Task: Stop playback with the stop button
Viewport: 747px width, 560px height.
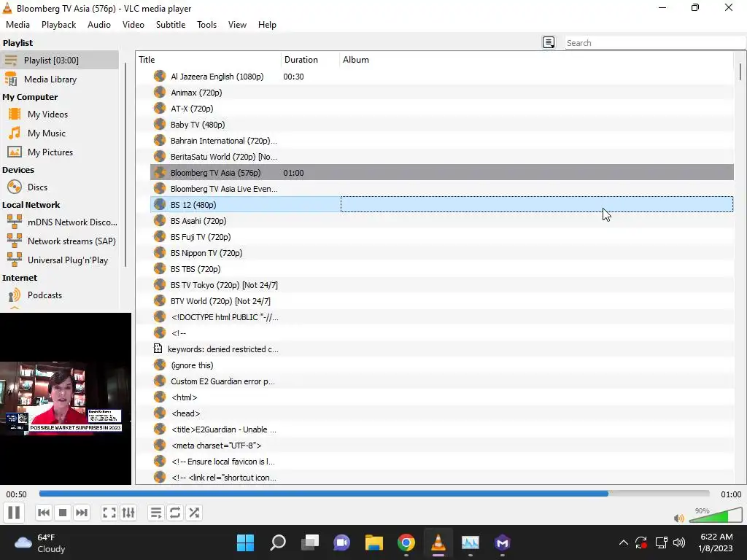Action: (x=63, y=513)
